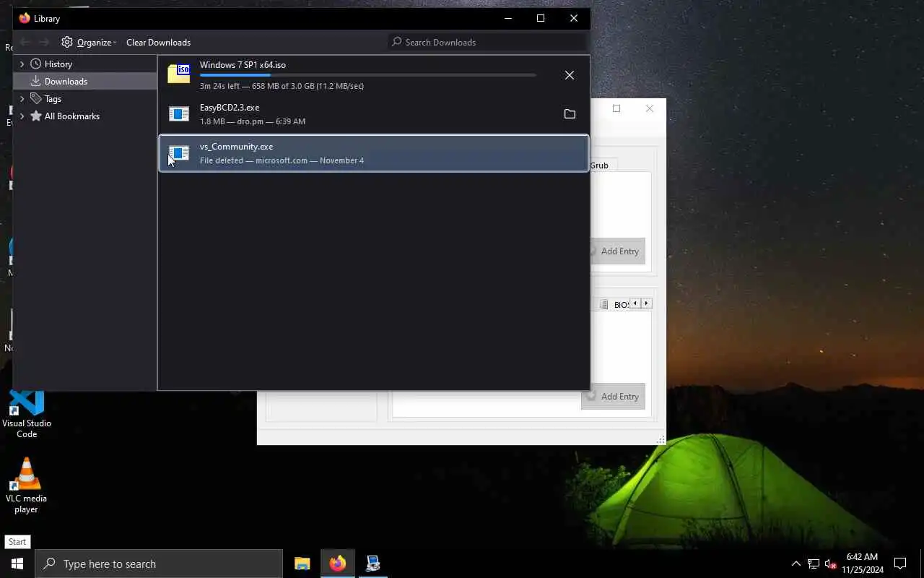
Task: Open File Explorer from the taskbar
Action: [302, 564]
